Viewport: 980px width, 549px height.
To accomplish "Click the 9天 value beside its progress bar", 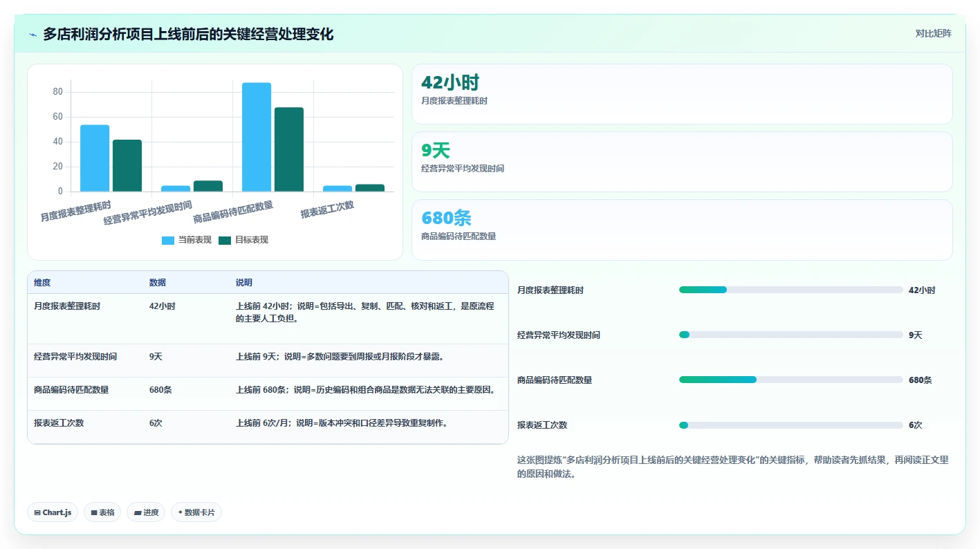I will click(x=915, y=335).
